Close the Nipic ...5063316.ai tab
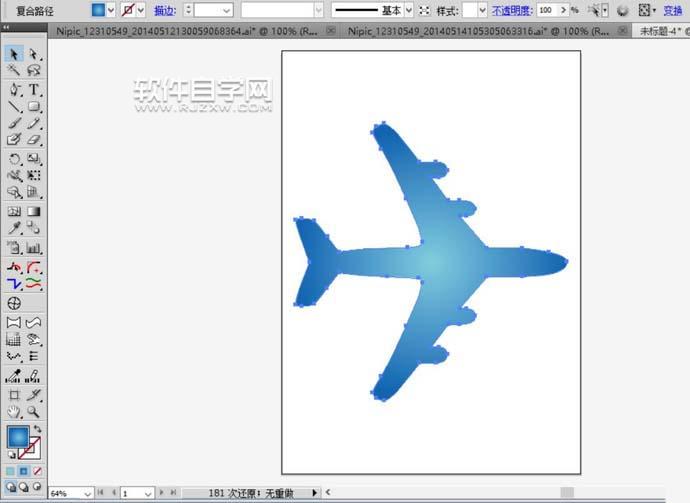This screenshot has width=690, height=503. coord(622,30)
